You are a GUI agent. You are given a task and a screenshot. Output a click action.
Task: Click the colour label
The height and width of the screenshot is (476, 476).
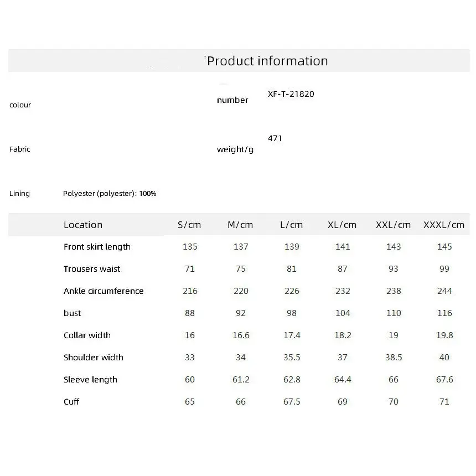tap(20, 105)
